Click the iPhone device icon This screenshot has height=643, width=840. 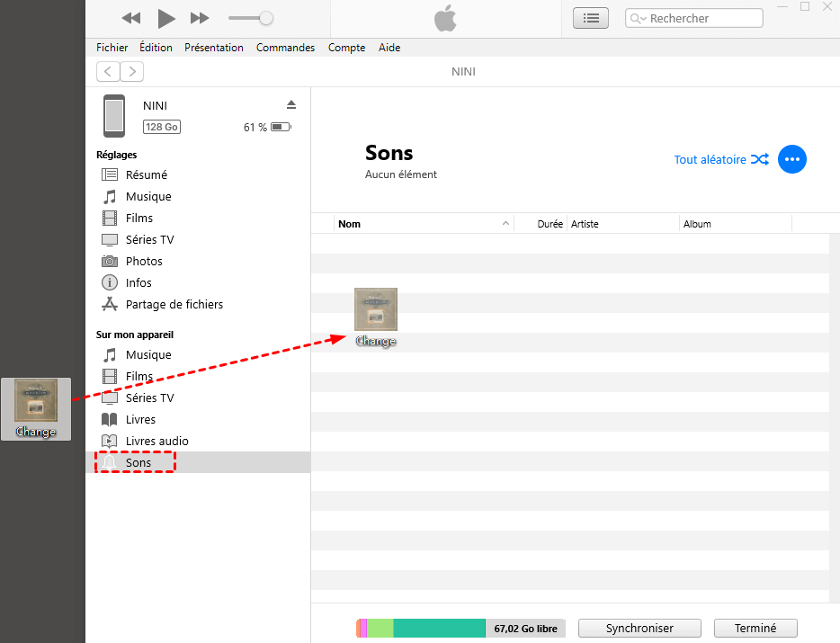coord(114,116)
